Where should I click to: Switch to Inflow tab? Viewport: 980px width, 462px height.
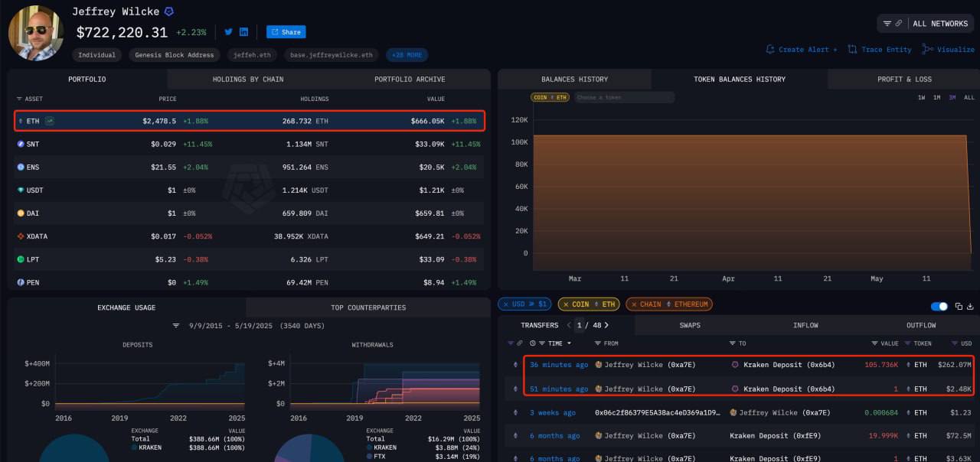[x=805, y=325]
